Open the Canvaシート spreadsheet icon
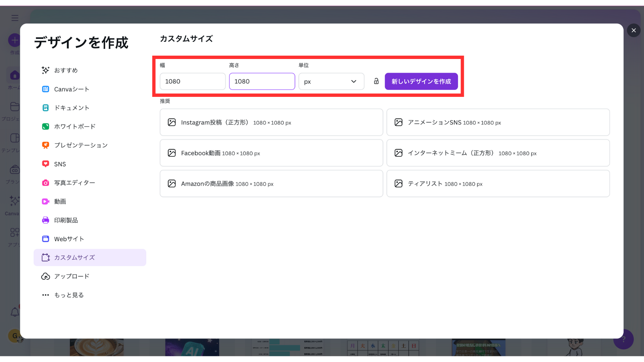644x362 pixels. (x=46, y=89)
